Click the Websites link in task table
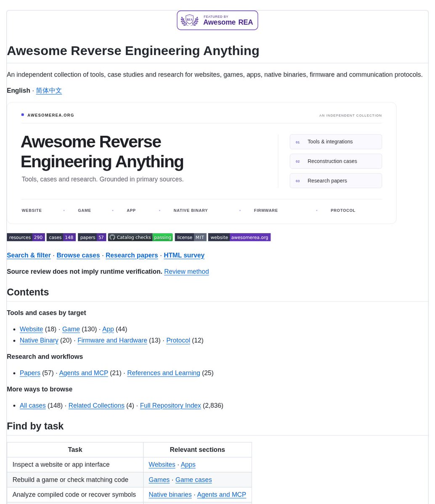Viewport: 435px width, 504px height. pyautogui.click(x=162, y=465)
